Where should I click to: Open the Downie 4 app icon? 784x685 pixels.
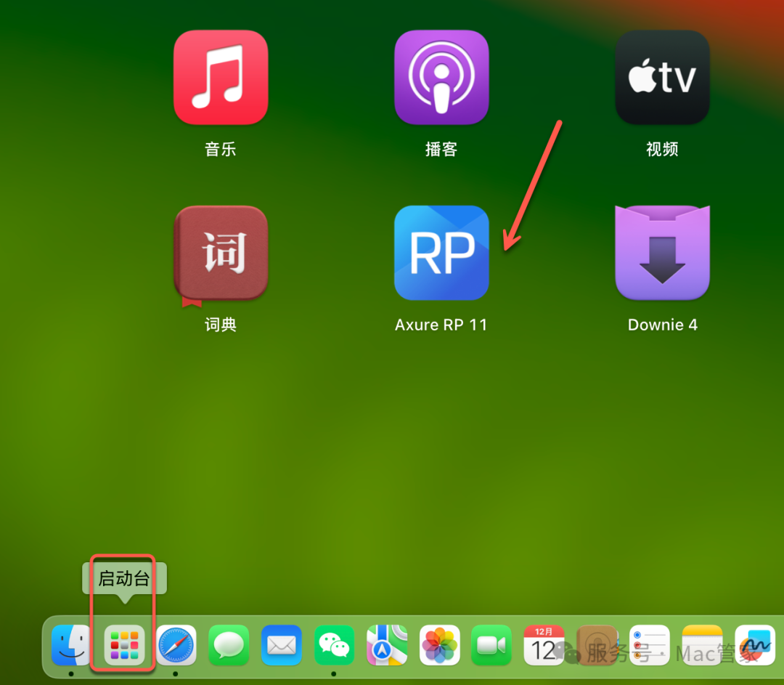(663, 253)
